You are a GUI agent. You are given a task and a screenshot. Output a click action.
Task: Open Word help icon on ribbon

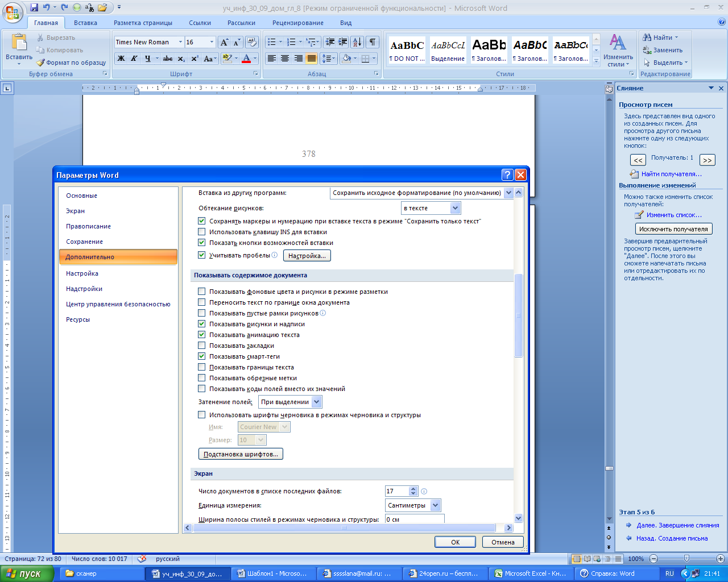722,22
